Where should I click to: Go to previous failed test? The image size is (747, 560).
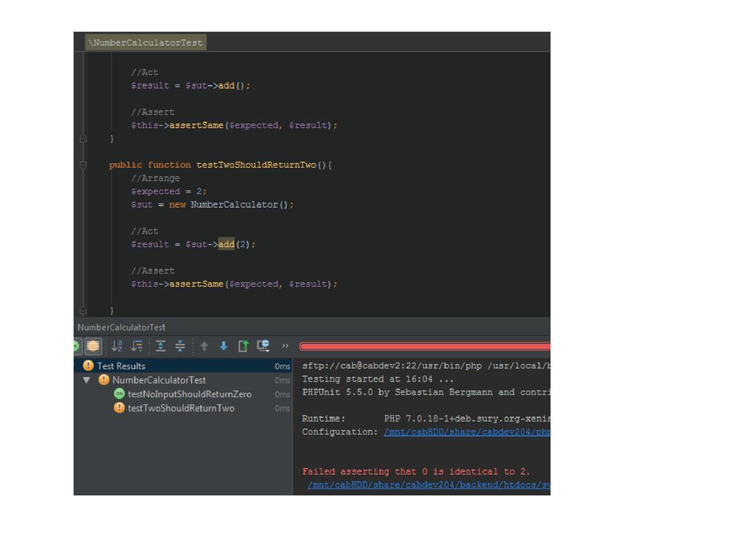tap(204, 346)
